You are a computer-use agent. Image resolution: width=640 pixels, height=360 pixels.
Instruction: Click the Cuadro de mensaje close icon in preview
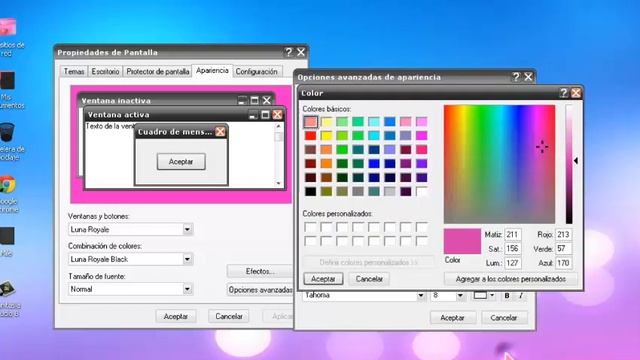[220, 131]
